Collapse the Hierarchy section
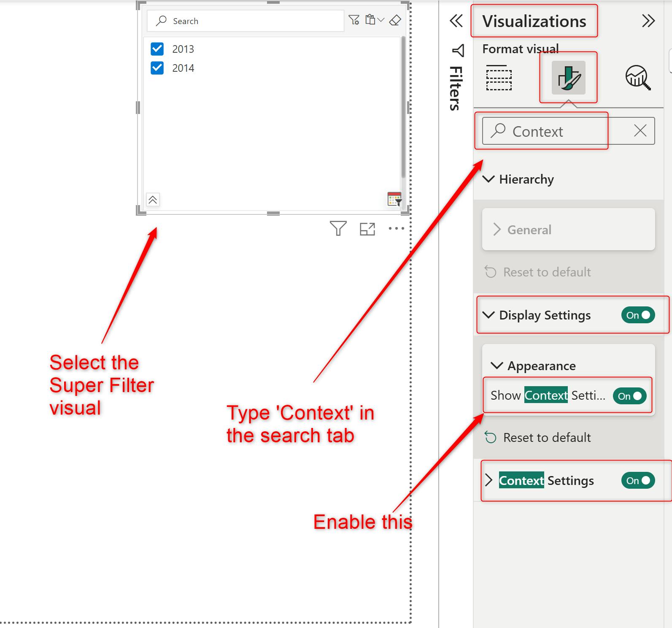This screenshot has height=628, width=672. click(488, 179)
